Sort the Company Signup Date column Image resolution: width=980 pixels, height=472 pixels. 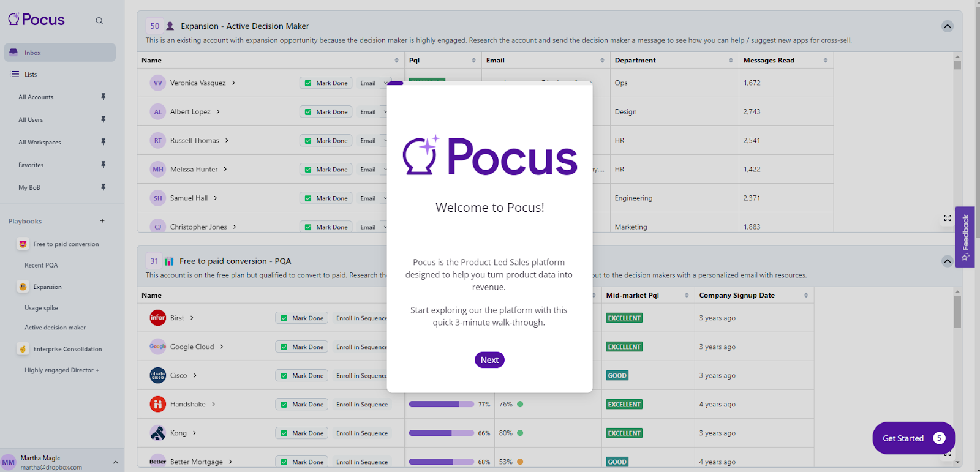[x=806, y=295]
